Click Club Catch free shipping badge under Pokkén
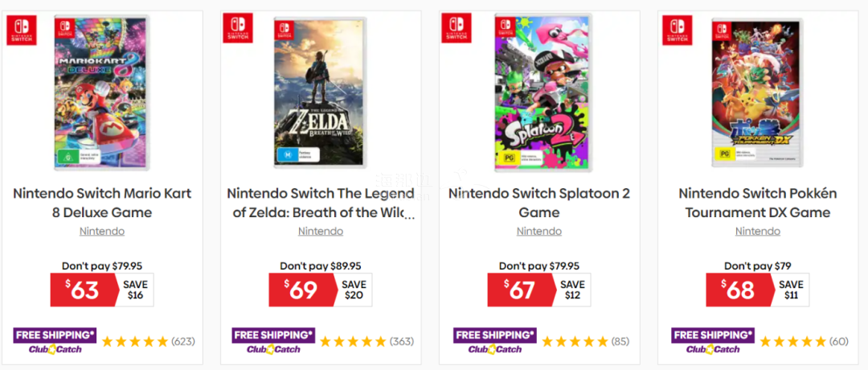This screenshot has height=370, width=868. (x=712, y=340)
